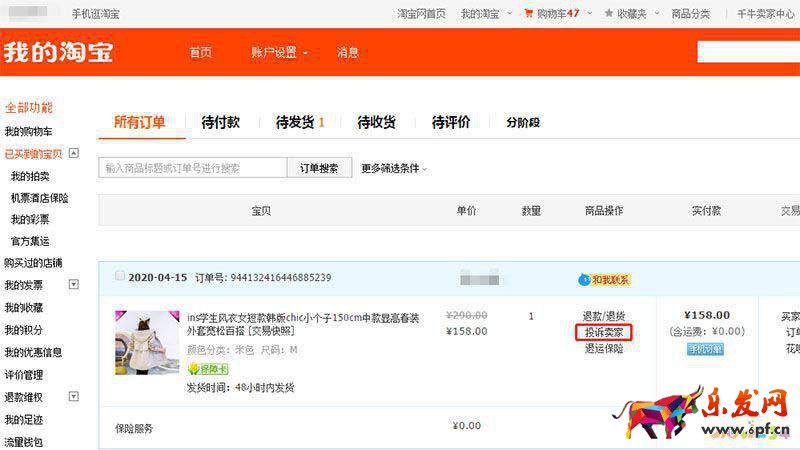Expand 更多筛选条件 filter options

[x=394, y=168]
